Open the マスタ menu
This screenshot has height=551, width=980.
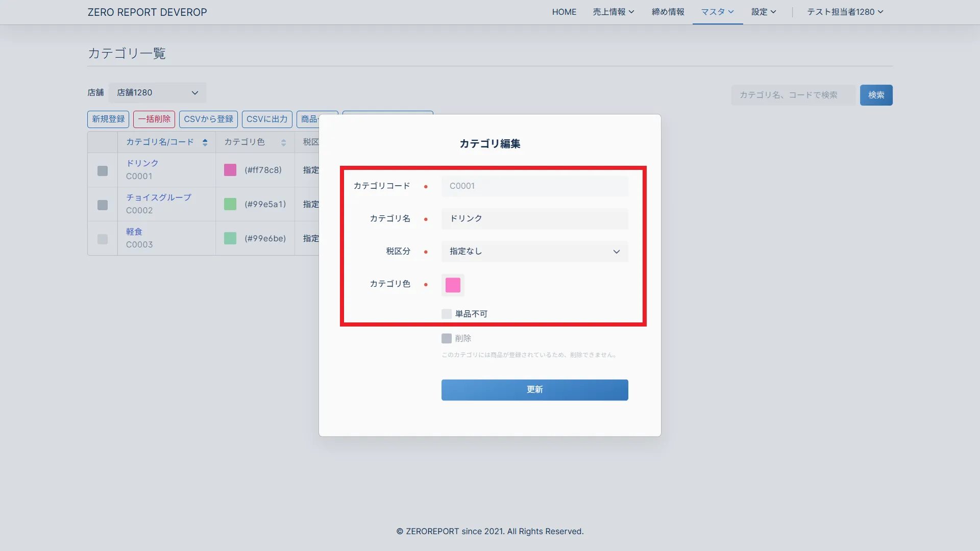tap(717, 12)
